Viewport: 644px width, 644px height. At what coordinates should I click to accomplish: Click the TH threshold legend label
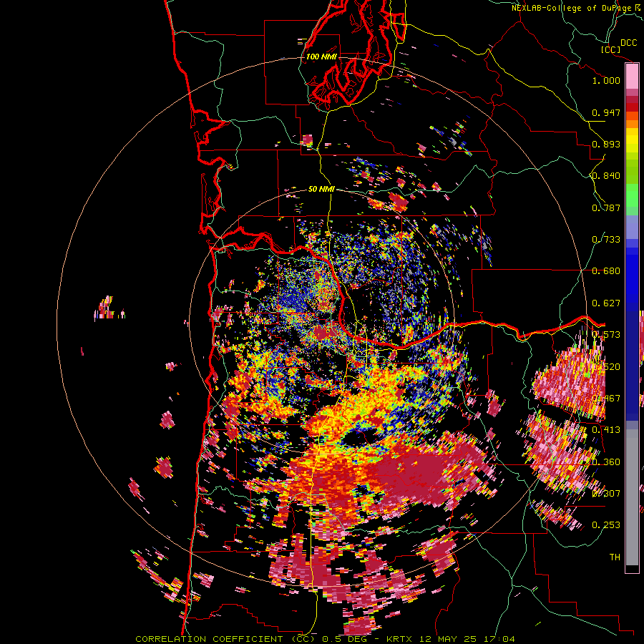pyautogui.click(x=615, y=557)
